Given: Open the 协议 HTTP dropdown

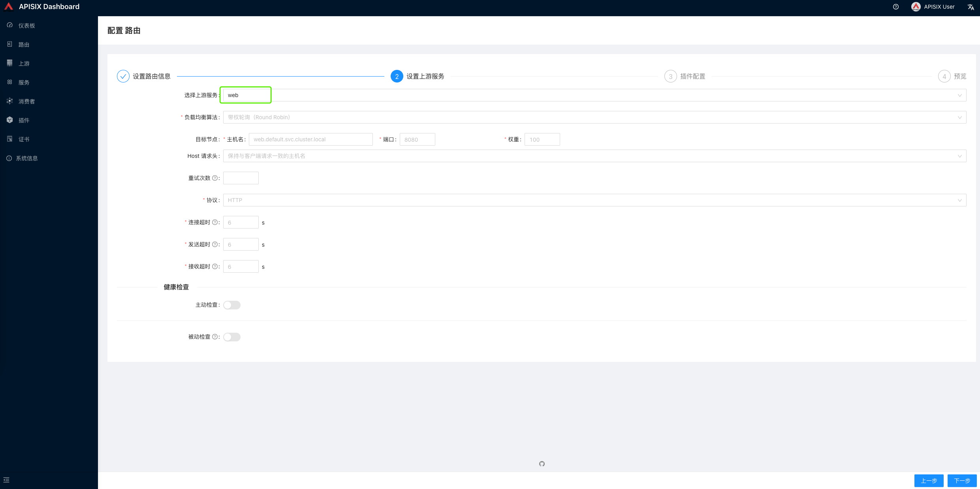Looking at the screenshot, I should click(x=594, y=200).
